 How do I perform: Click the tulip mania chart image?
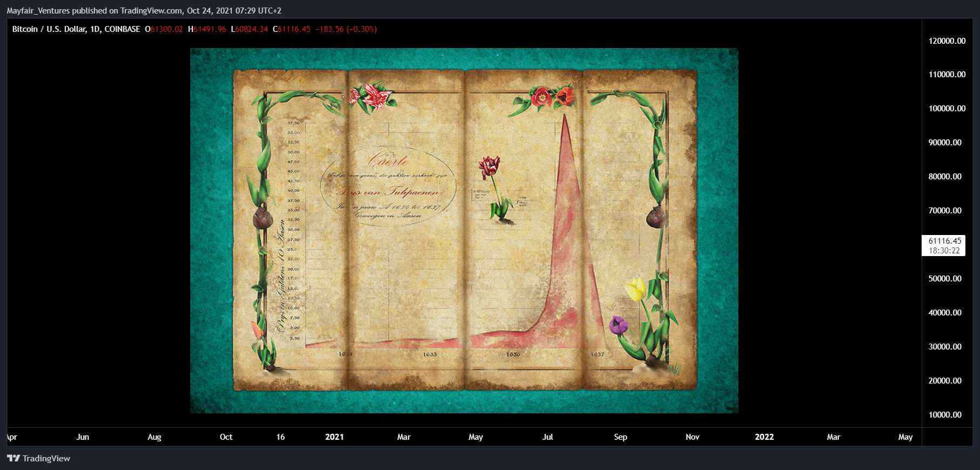[464, 231]
